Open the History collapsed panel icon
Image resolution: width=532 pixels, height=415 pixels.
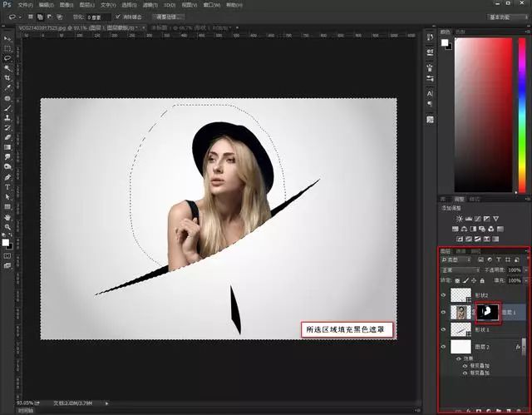coord(430,37)
